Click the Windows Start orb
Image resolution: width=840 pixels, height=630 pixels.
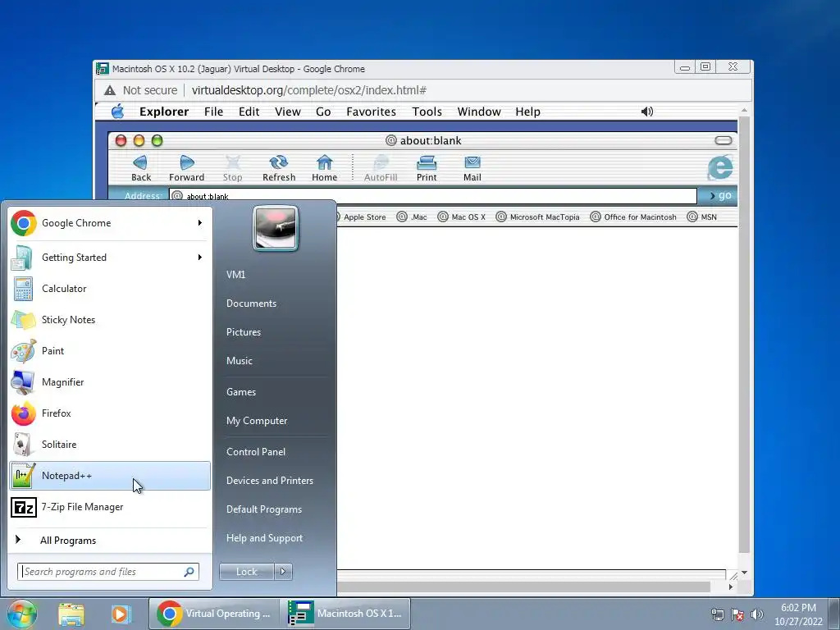point(21,614)
